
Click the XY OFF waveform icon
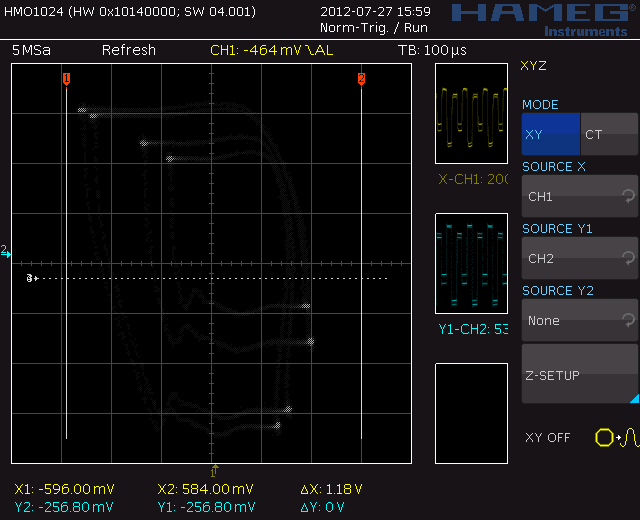pyautogui.click(x=608, y=438)
